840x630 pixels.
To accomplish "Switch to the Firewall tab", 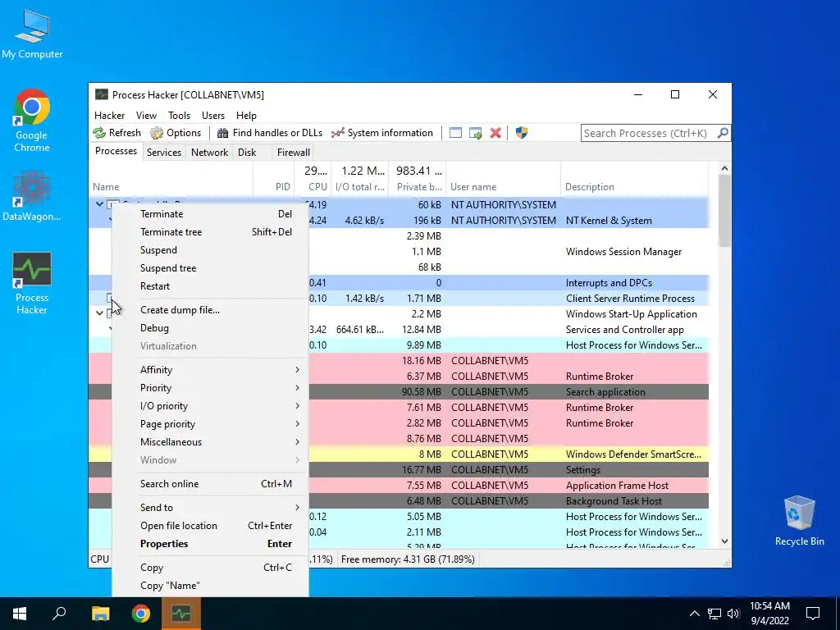I will tap(293, 152).
